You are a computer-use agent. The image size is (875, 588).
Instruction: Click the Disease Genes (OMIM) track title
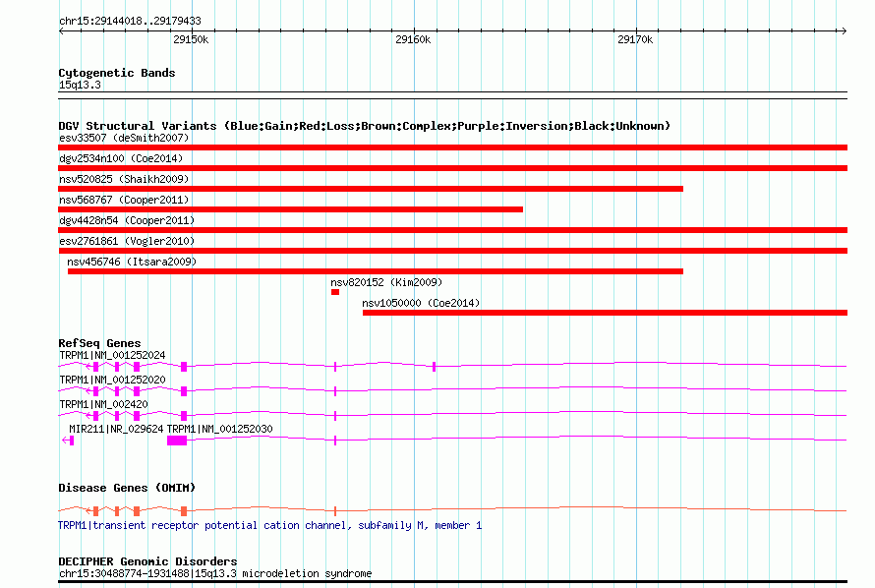coord(127,488)
